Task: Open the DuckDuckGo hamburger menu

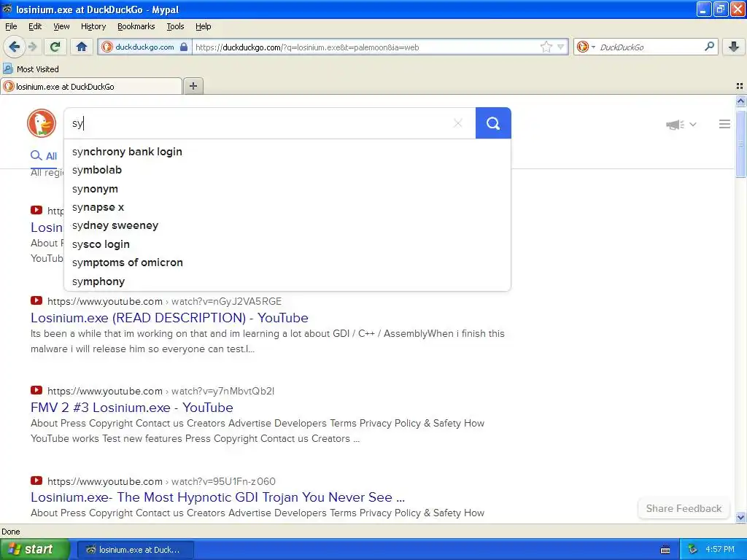Action: tap(724, 124)
